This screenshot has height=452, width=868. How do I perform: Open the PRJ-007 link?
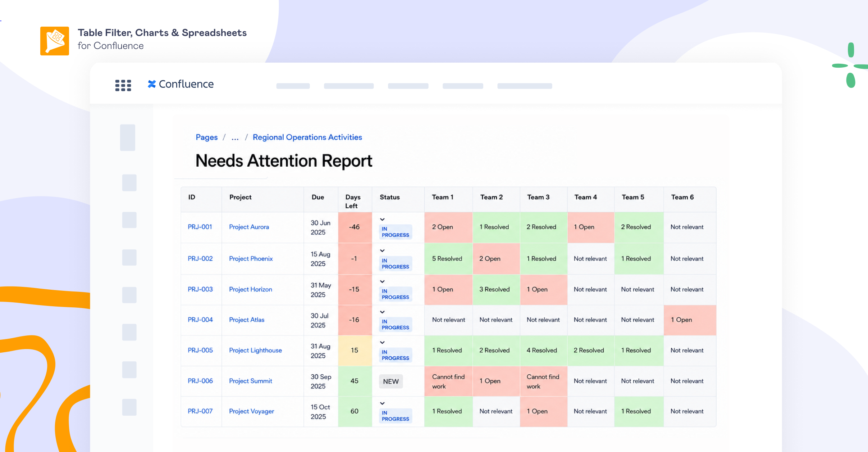[x=200, y=411]
